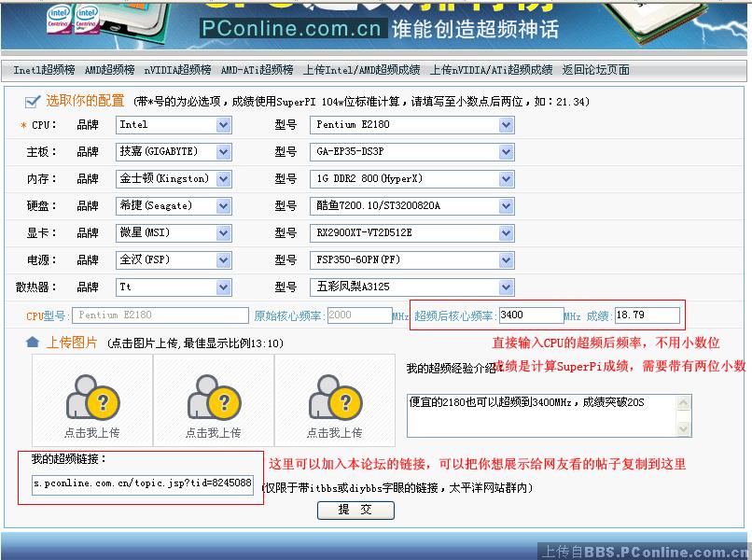The height and width of the screenshot is (560, 752).
Task: Click the 提交 submit button
Action: (x=355, y=511)
